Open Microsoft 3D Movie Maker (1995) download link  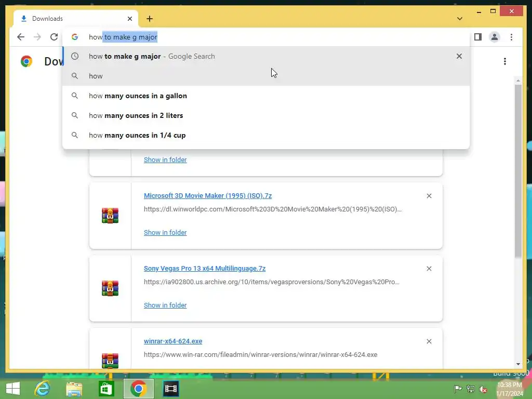pyautogui.click(x=208, y=196)
